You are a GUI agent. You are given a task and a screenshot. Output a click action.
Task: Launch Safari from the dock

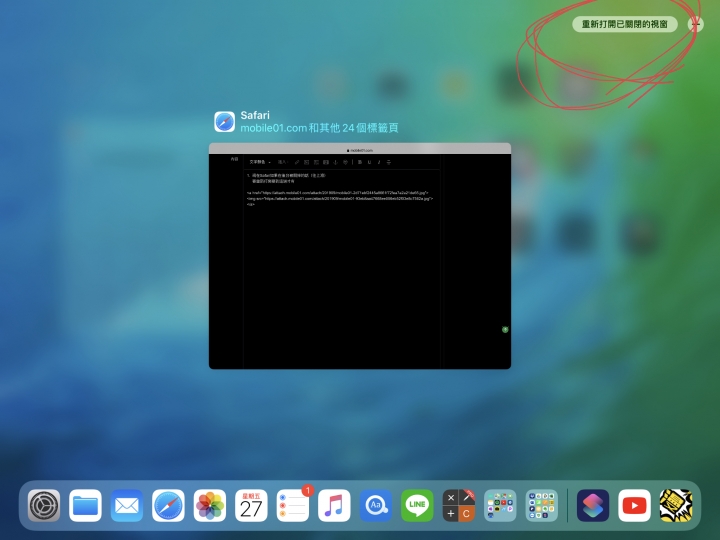click(x=168, y=506)
